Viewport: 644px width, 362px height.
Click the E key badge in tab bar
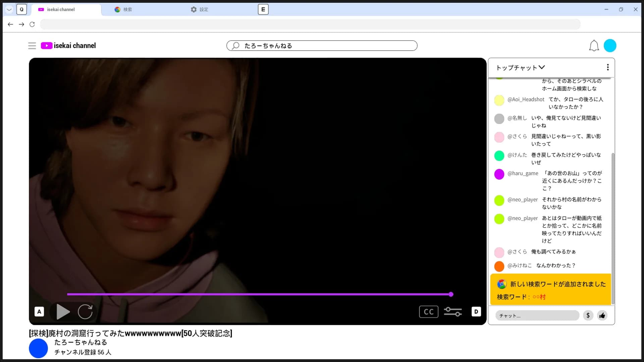click(x=263, y=9)
